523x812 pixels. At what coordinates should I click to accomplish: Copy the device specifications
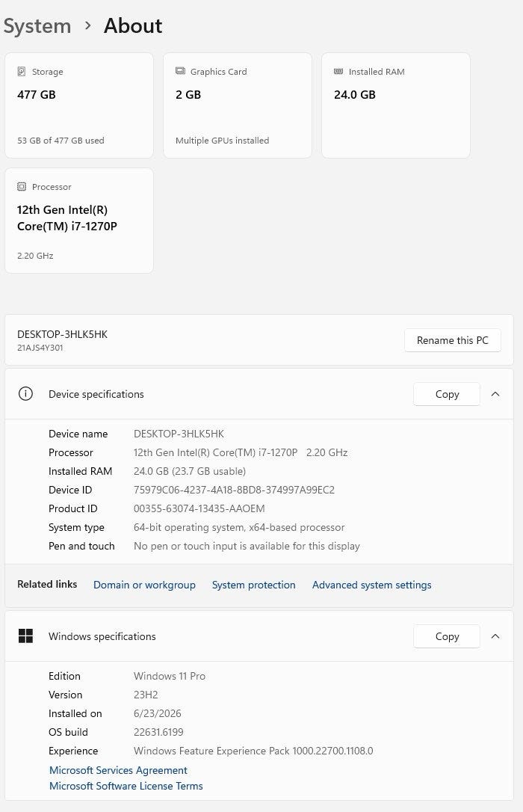coord(447,394)
